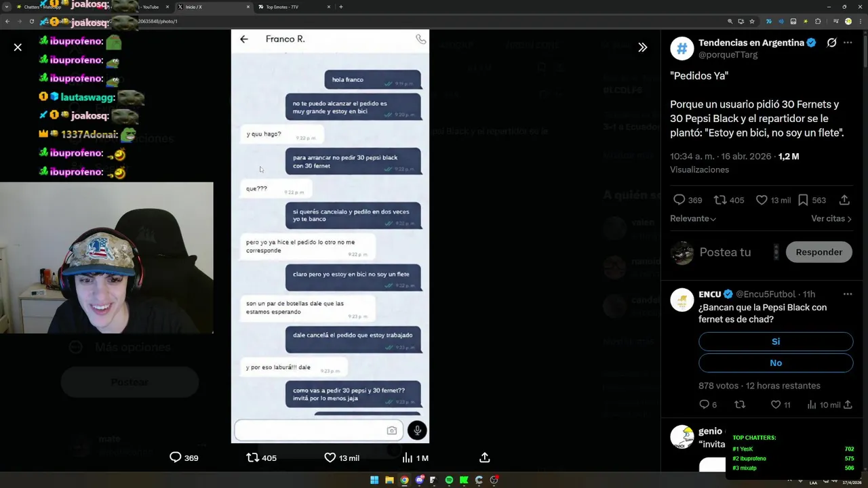Open the post's three-dot more menu
This screenshot has height=488, width=868.
coord(848,43)
